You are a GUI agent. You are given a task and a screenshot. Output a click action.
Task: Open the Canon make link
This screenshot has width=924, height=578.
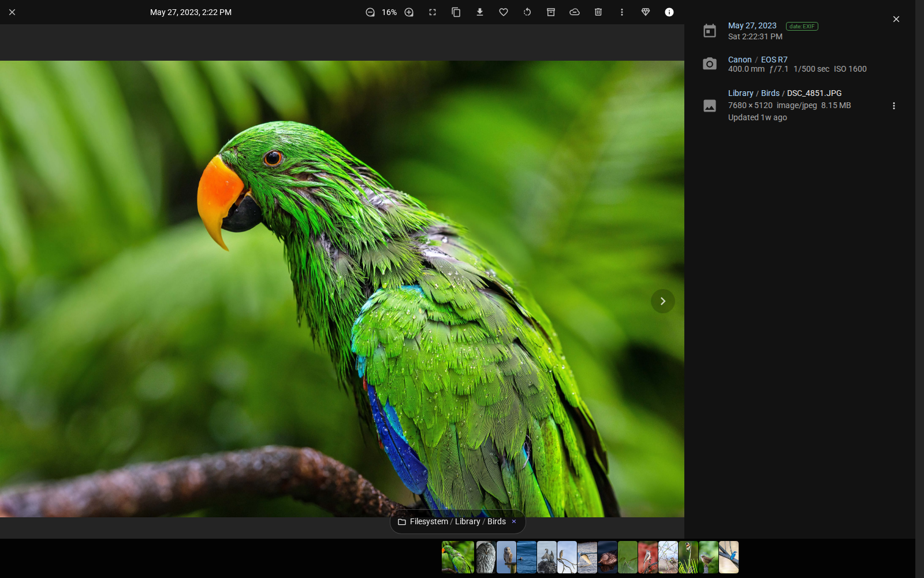pyautogui.click(x=740, y=60)
